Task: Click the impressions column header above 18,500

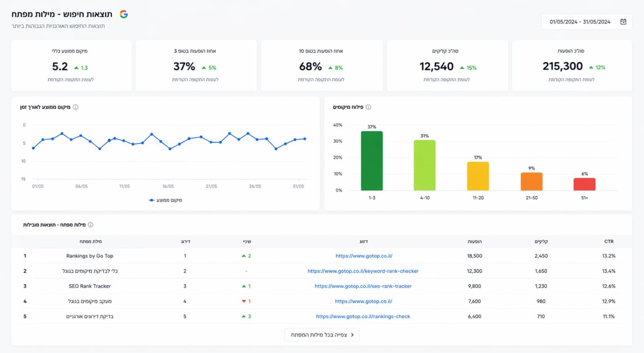Action: (x=475, y=242)
